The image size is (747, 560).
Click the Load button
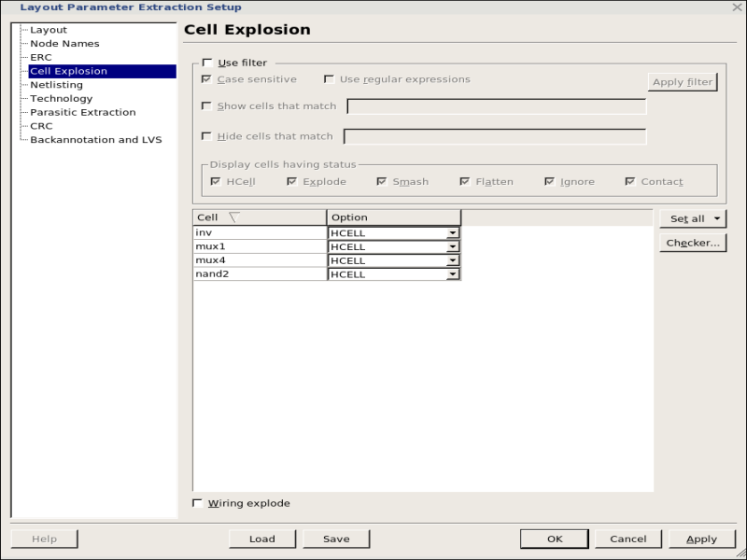(261, 539)
